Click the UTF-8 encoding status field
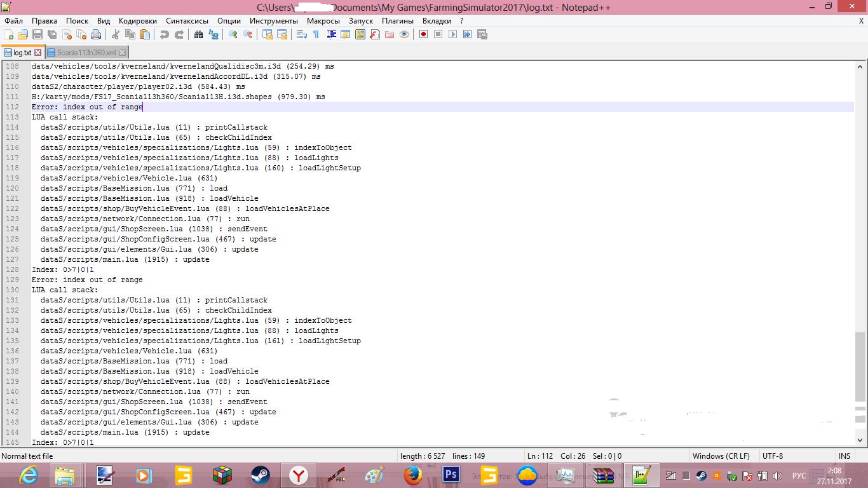The height and width of the screenshot is (488, 868). pyautogui.click(x=772, y=456)
